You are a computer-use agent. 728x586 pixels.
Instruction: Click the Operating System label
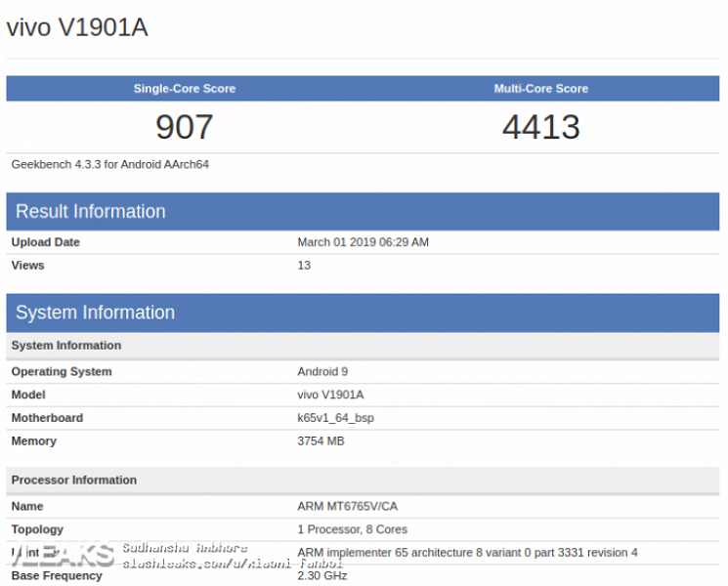coord(62,372)
